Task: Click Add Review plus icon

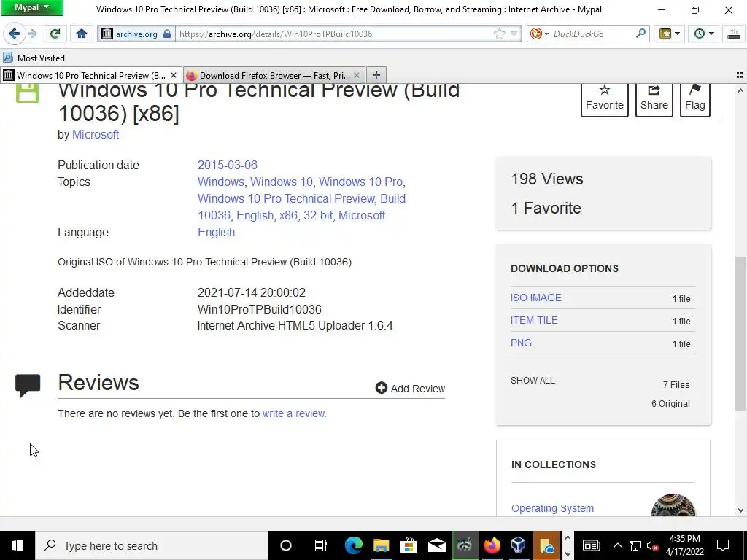Action: pos(381,388)
